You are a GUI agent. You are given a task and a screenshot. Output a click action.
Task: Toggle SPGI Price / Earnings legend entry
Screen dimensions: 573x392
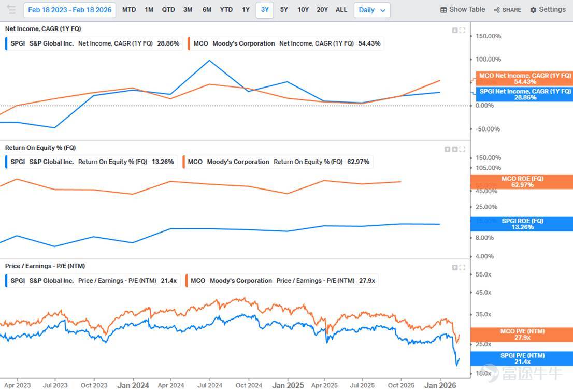(x=92, y=281)
